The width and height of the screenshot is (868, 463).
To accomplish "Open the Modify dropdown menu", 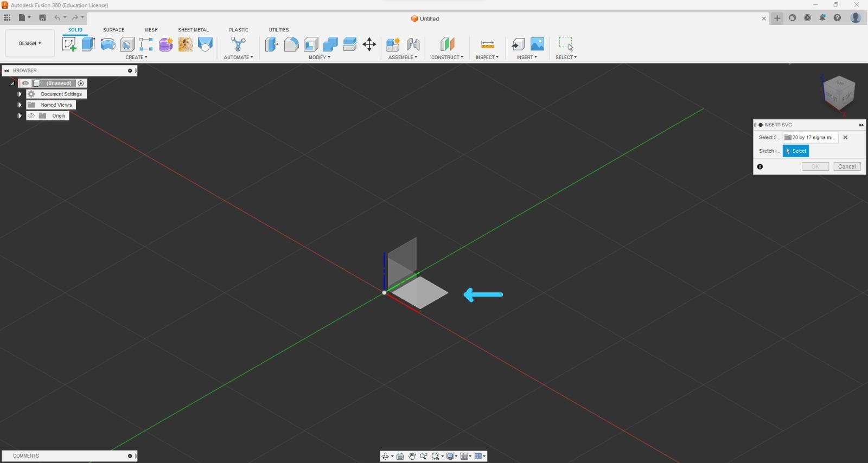I will coord(320,57).
